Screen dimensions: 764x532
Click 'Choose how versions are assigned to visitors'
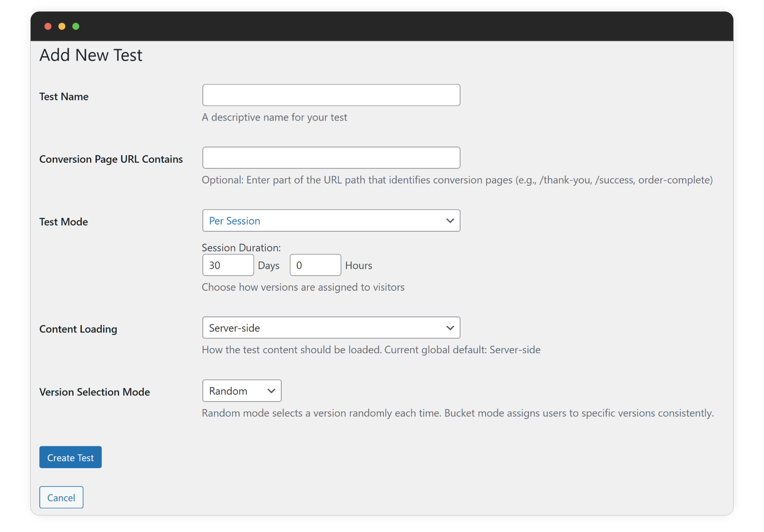[303, 287]
